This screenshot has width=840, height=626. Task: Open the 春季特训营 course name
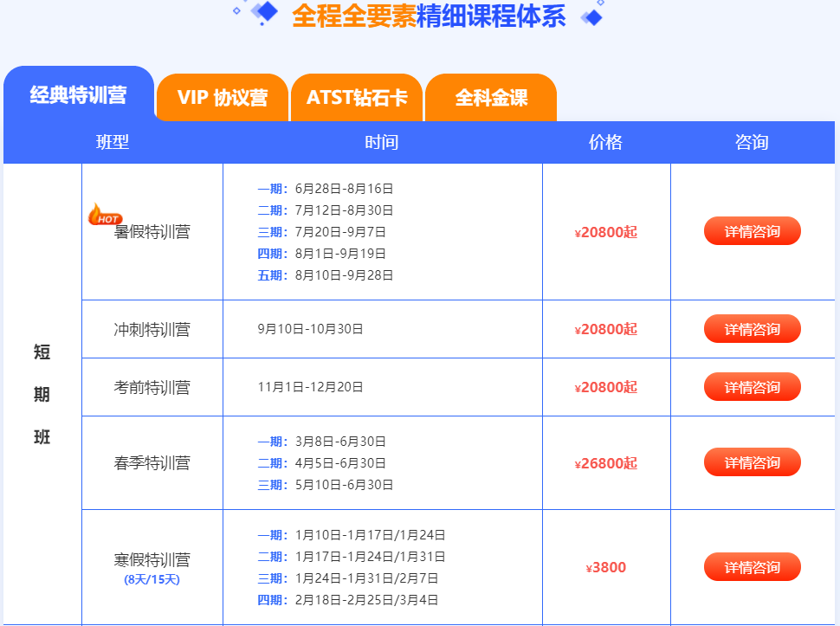[x=152, y=463]
